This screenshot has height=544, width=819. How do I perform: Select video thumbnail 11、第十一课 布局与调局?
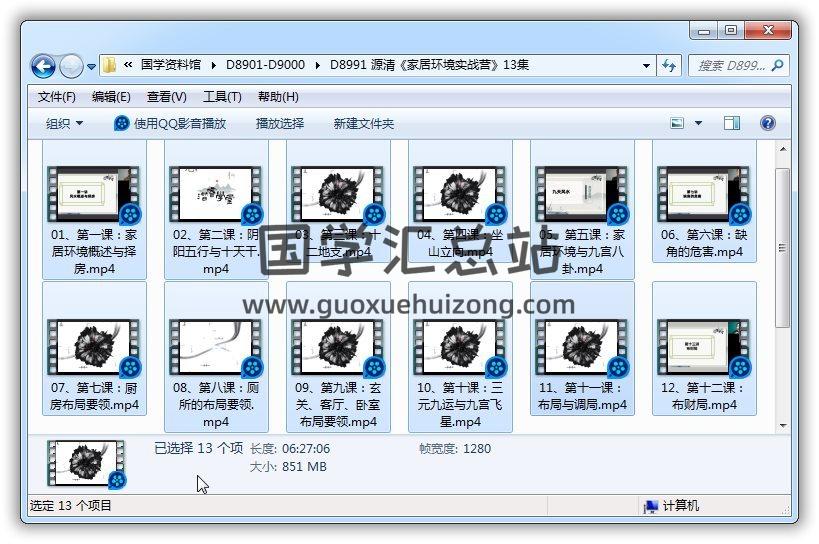(582, 347)
